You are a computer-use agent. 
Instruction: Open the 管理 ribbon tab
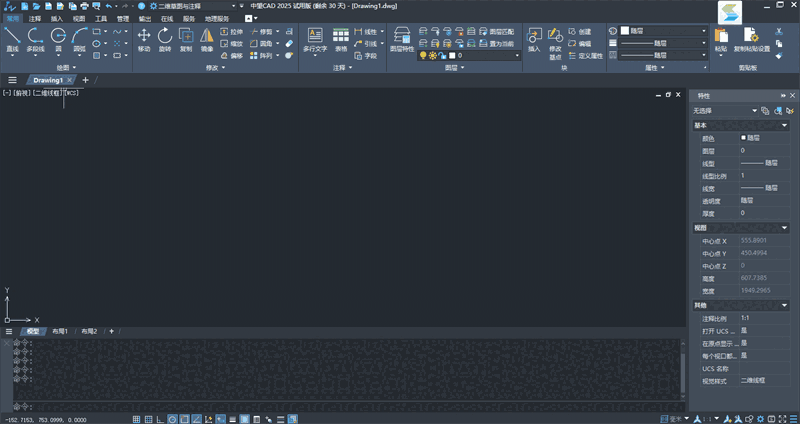[x=123, y=19]
